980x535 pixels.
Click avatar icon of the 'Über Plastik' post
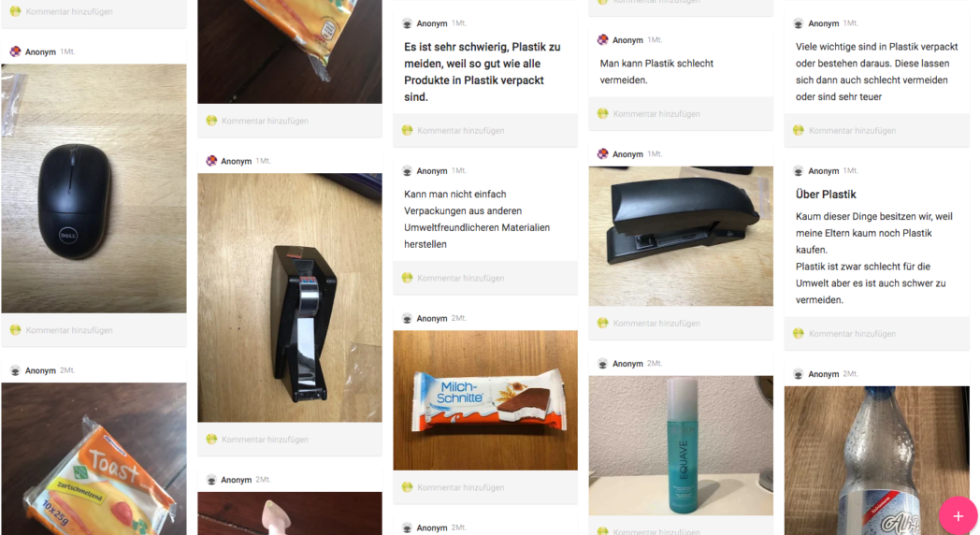[x=799, y=170]
